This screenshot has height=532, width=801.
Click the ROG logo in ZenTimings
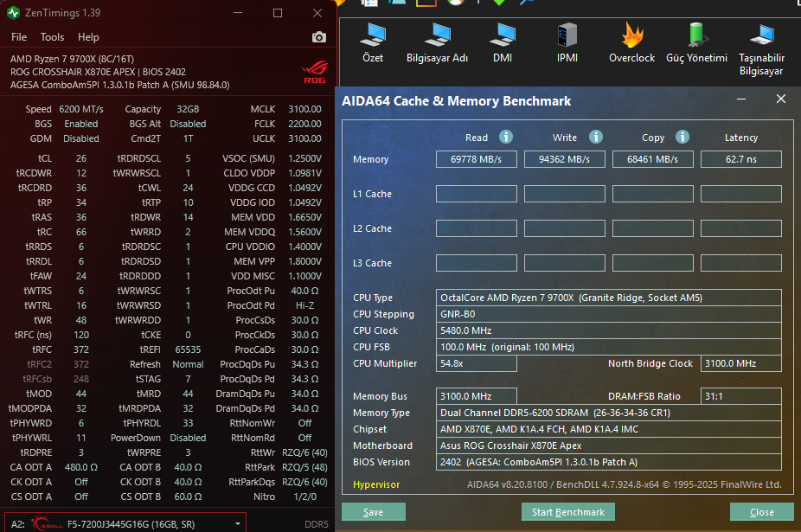(314, 73)
